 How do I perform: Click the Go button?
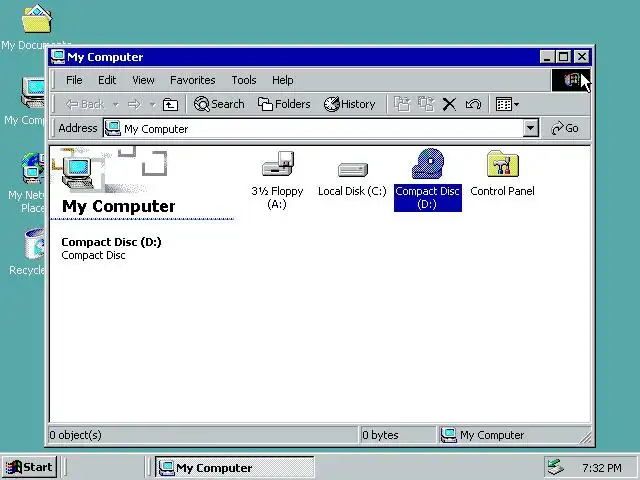[565, 128]
